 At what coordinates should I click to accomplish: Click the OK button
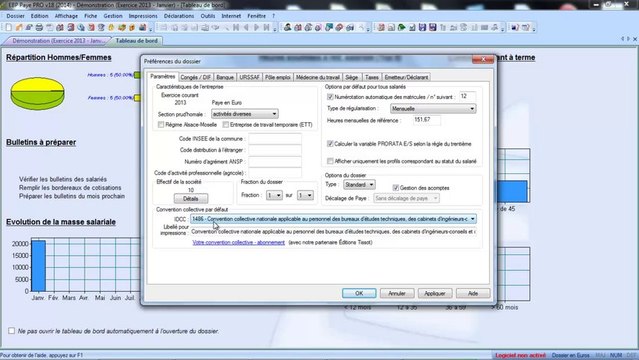pos(359,293)
